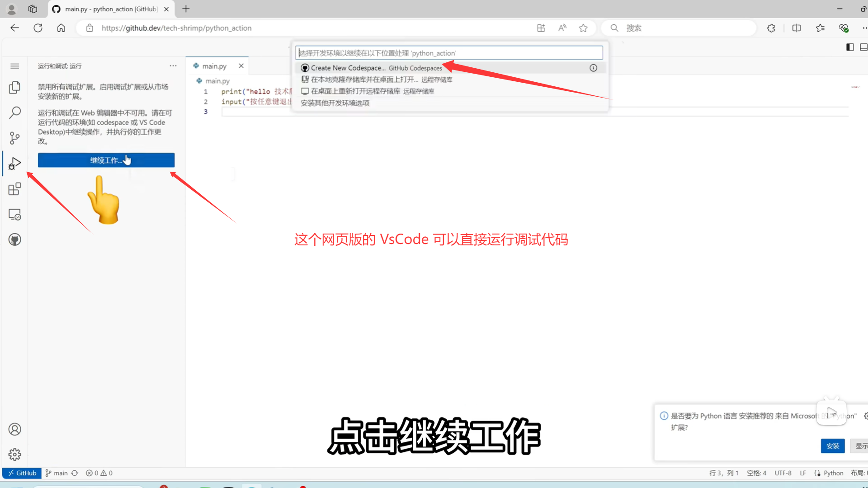Open the run panel more actions ellipsis
Image resolution: width=868 pixels, height=488 pixels.
tap(173, 66)
